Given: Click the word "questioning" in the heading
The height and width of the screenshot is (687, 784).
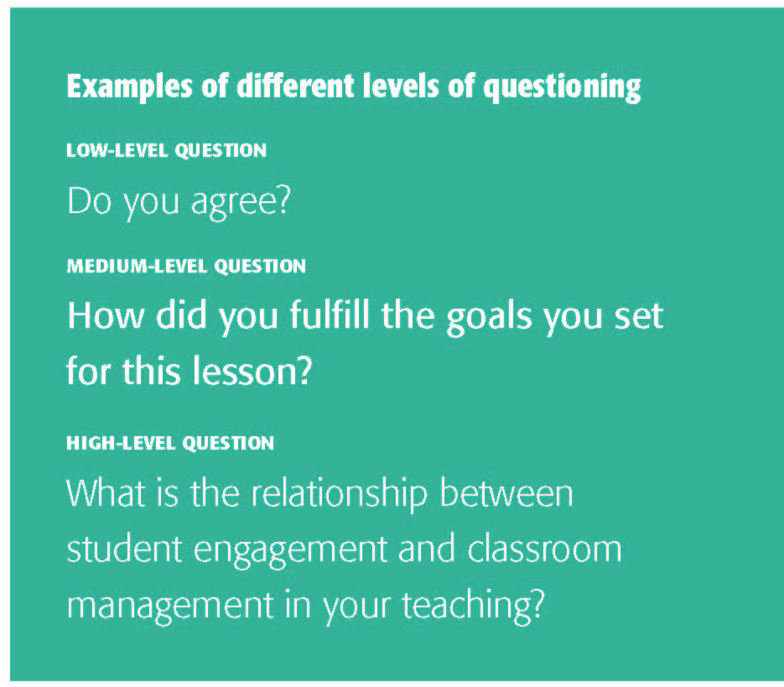Looking at the screenshot, I should click(562, 87).
